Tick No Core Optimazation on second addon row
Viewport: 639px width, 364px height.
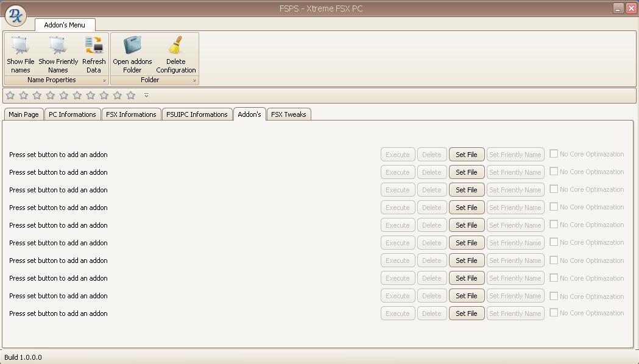coord(554,172)
